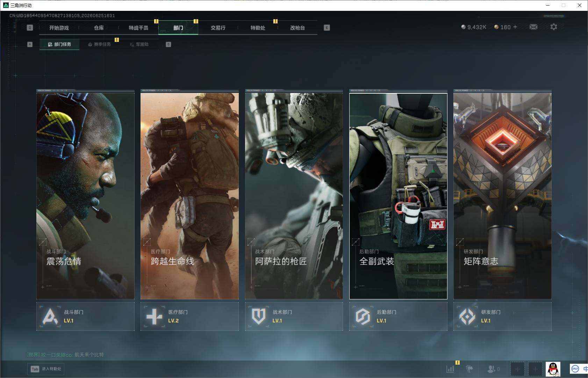Click the CN UID text at top
Screen dimensions: 588x378
[62, 16]
